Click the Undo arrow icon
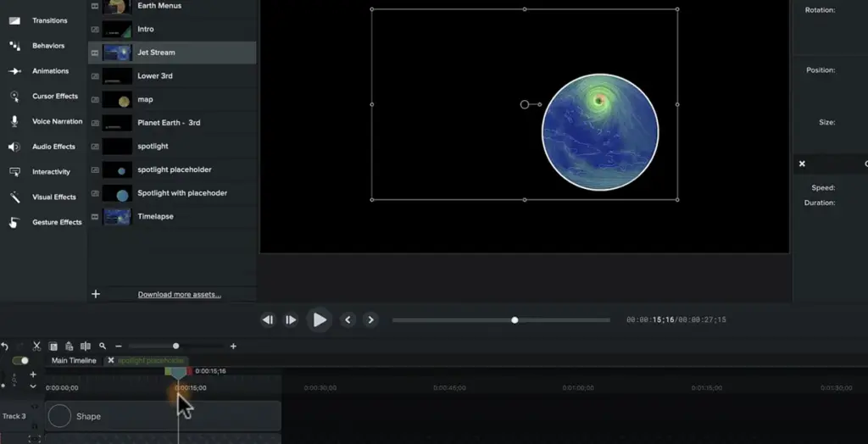Viewport: 868px width, 444px height. pyautogui.click(x=4, y=347)
